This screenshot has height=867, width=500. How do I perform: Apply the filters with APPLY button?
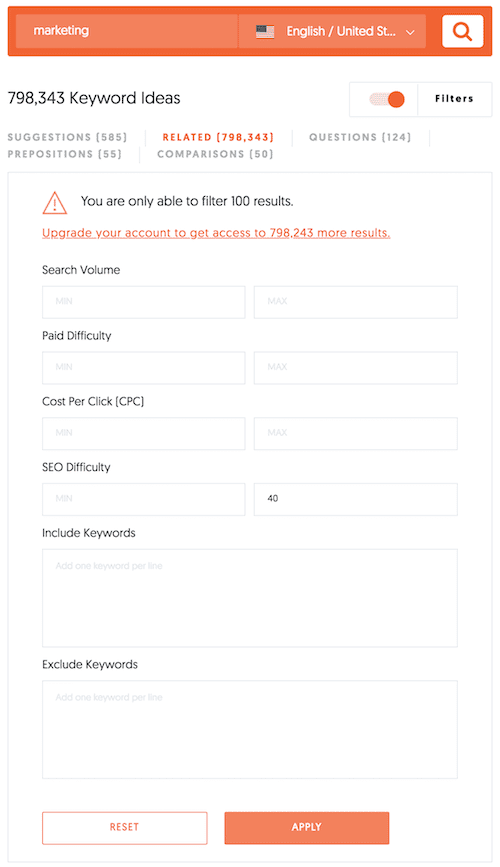[306, 827]
